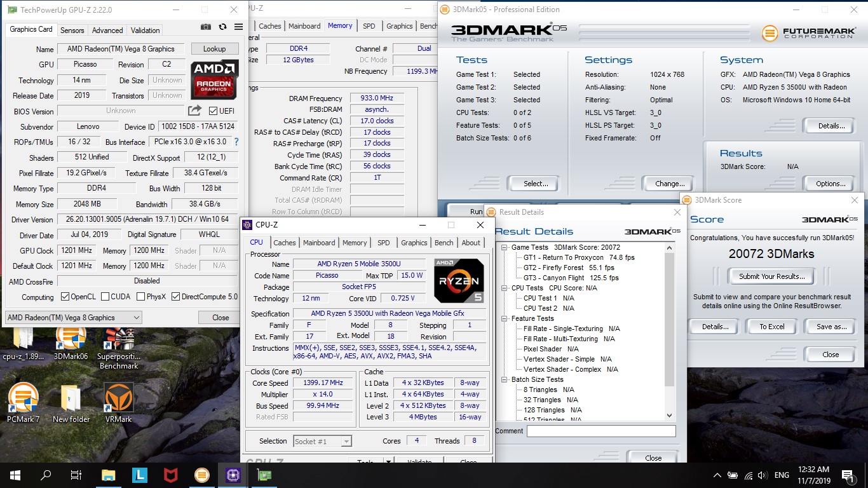Click the Save as button
The image size is (868, 488).
coord(832,327)
